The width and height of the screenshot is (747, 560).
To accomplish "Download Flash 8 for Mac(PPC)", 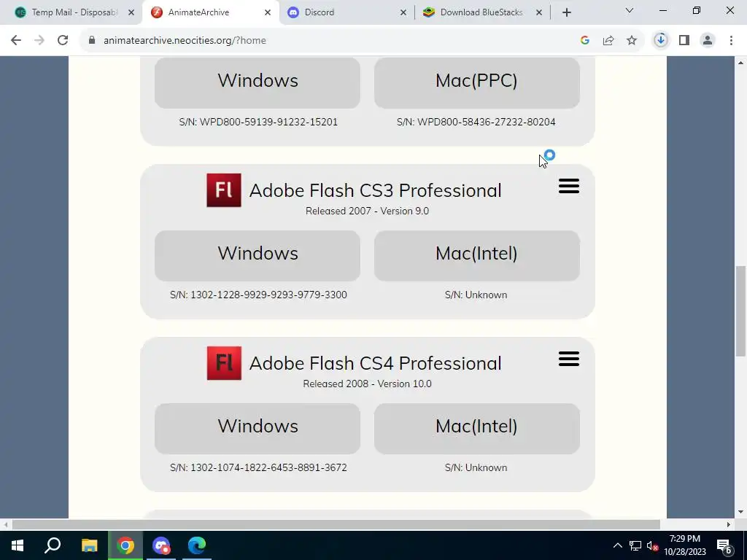I will click(x=477, y=82).
